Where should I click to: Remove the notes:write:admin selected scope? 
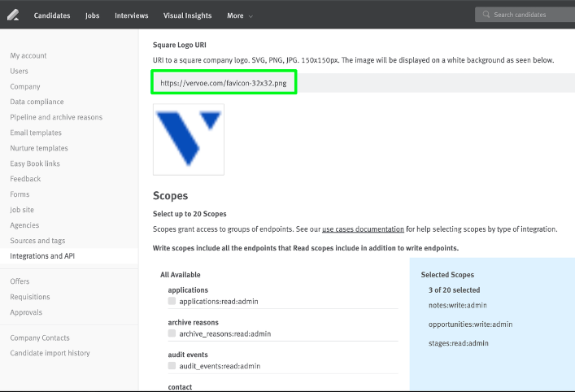click(x=458, y=305)
